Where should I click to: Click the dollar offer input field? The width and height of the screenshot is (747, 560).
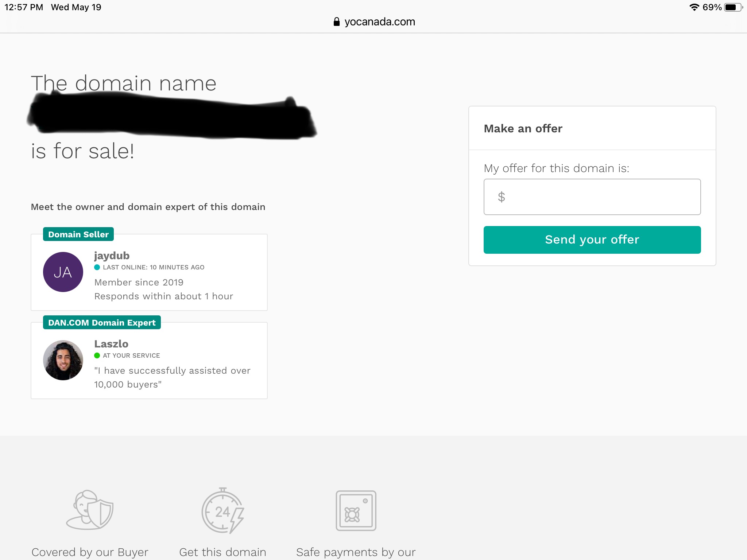(x=592, y=197)
